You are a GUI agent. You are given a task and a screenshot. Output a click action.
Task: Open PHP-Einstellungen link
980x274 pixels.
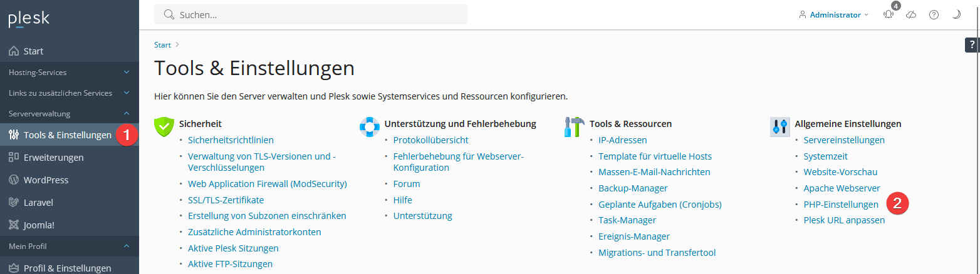point(842,205)
